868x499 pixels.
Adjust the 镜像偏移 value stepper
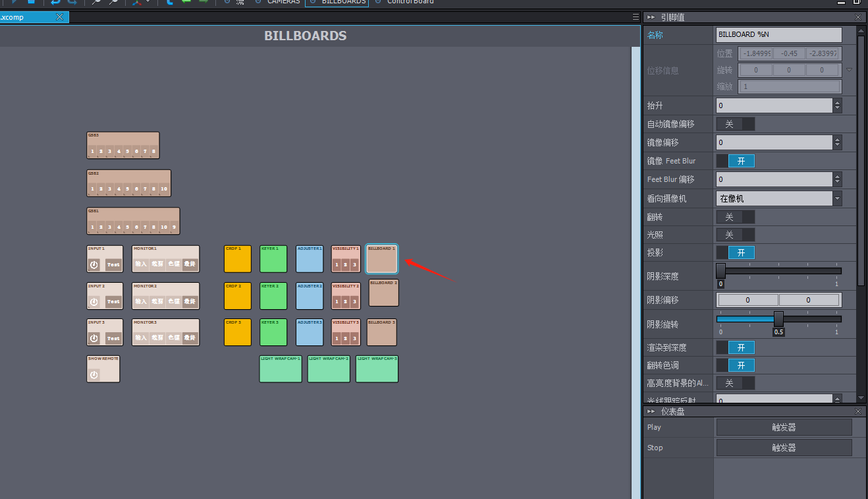click(x=837, y=142)
